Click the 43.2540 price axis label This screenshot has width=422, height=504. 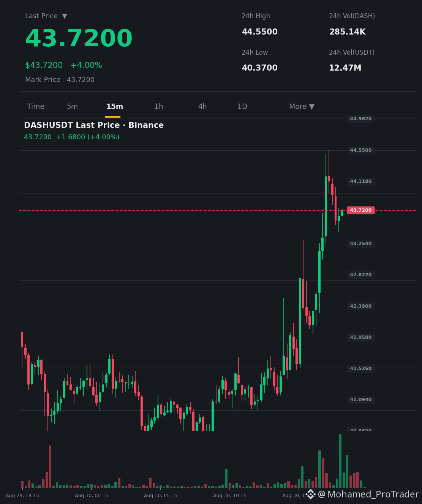click(361, 244)
